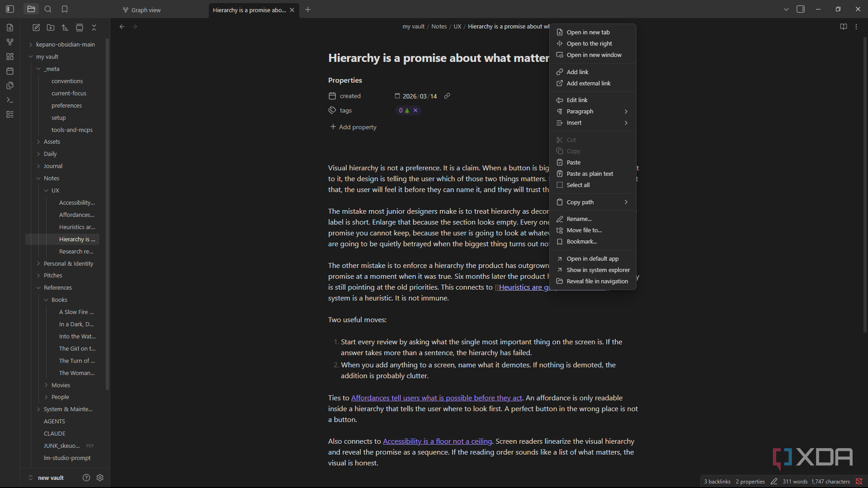Image resolution: width=868 pixels, height=488 pixels.
Task: Select Add external link menu entry
Action: pyautogui.click(x=593, y=83)
